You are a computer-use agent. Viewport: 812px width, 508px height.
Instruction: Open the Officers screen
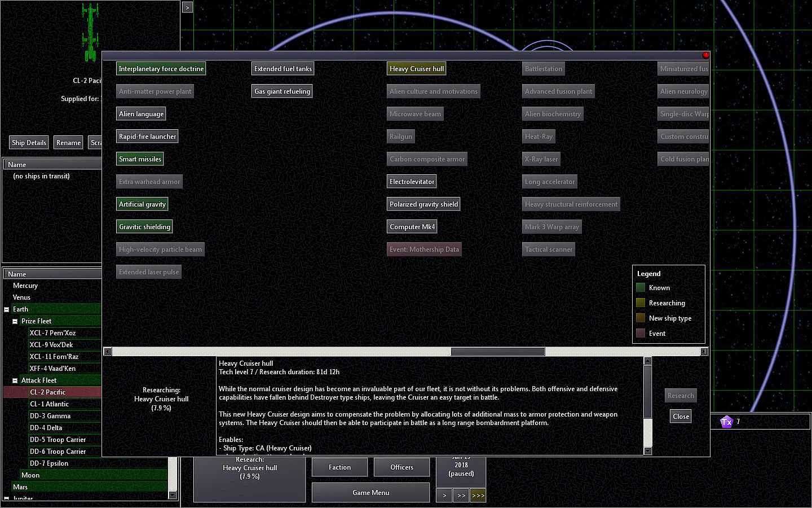pyautogui.click(x=401, y=467)
